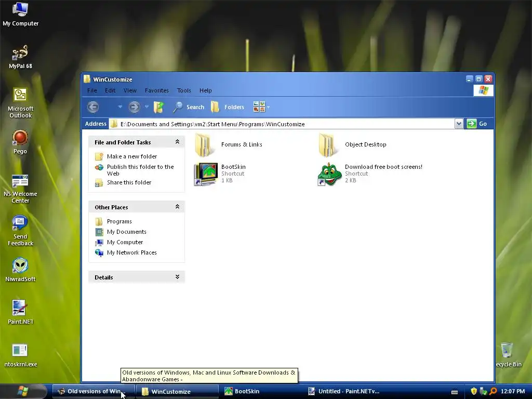This screenshot has height=399, width=532.
Task: Select the Forums & Links folder icon
Action: click(204, 145)
